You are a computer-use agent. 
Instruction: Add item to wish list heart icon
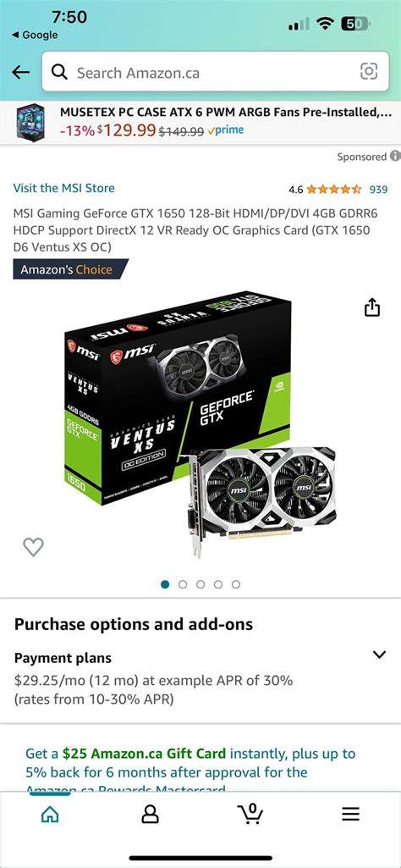point(33,547)
